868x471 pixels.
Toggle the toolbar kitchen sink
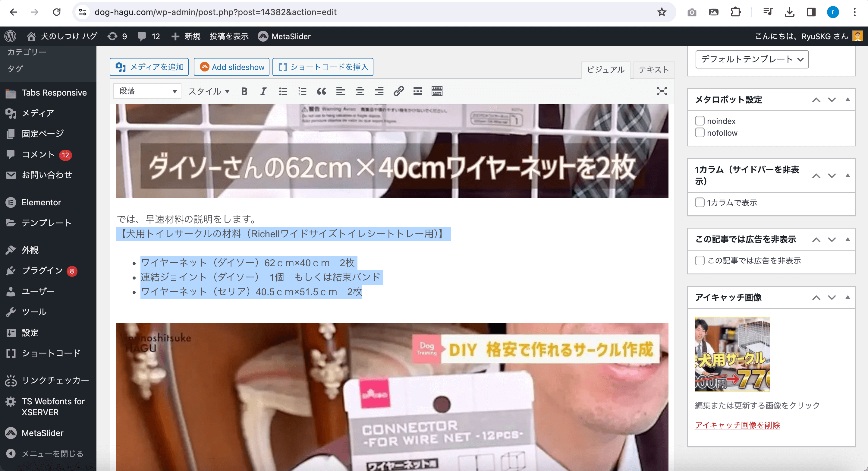[437, 91]
